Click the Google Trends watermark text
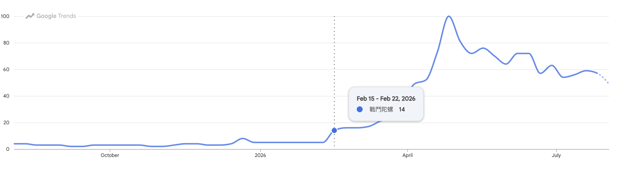This screenshot has height=184, width=644. pyautogui.click(x=56, y=16)
